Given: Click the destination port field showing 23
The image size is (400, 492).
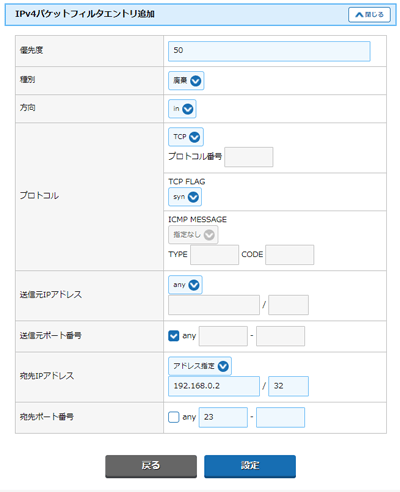Looking at the screenshot, I should point(223,417).
